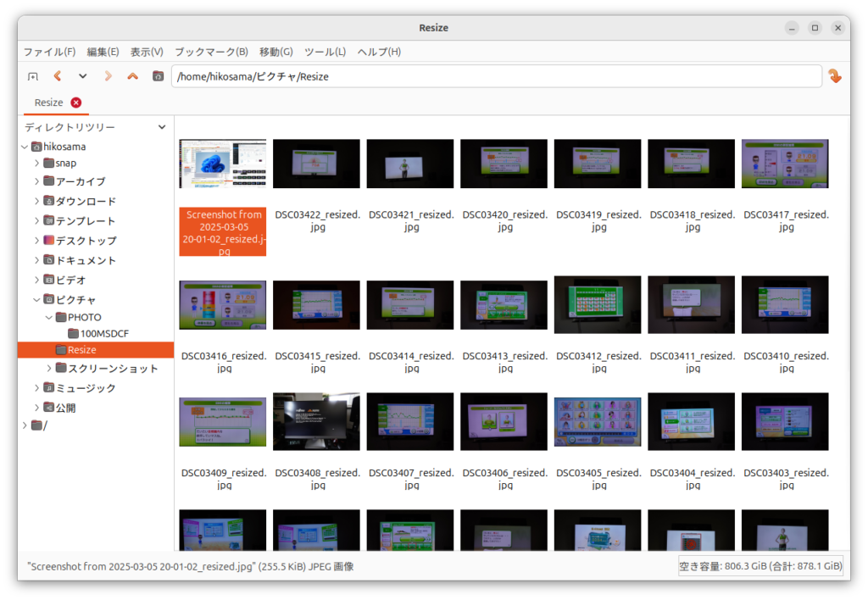Go up to parent folder

[x=133, y=76]
